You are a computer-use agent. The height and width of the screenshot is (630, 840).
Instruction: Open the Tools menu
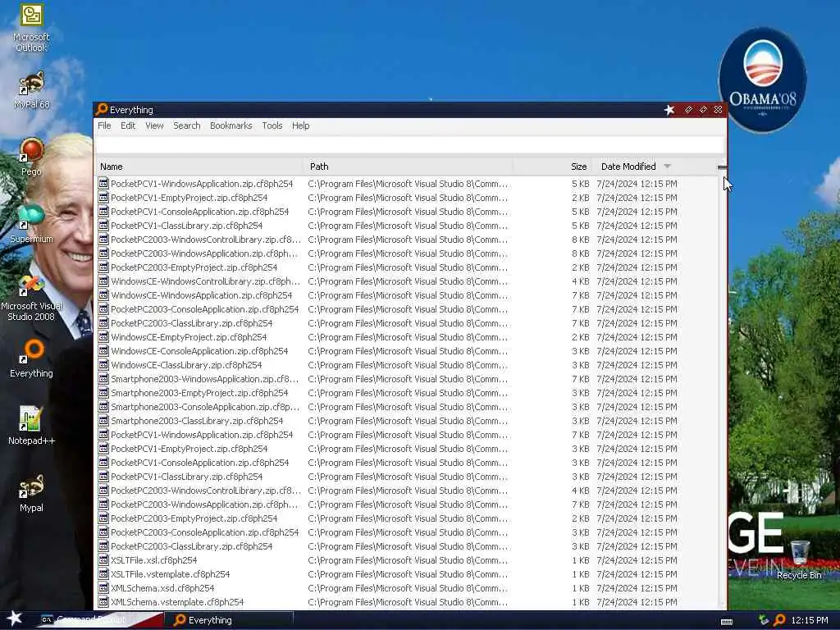click(x=272, y=126)
